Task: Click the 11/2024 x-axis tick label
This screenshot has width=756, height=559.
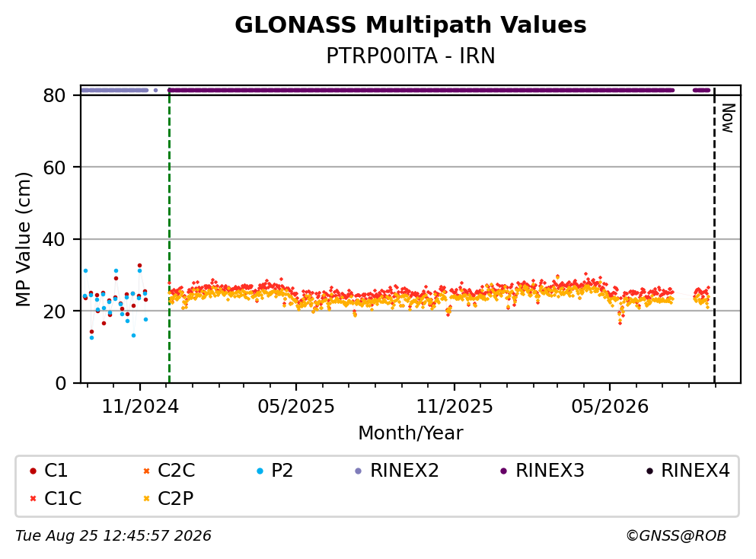Action: point(140,407)
